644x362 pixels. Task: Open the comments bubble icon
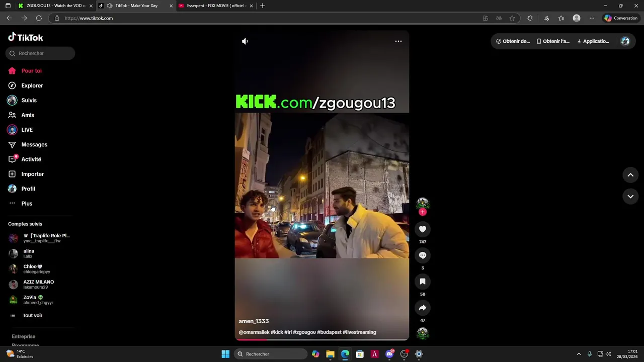423,255
